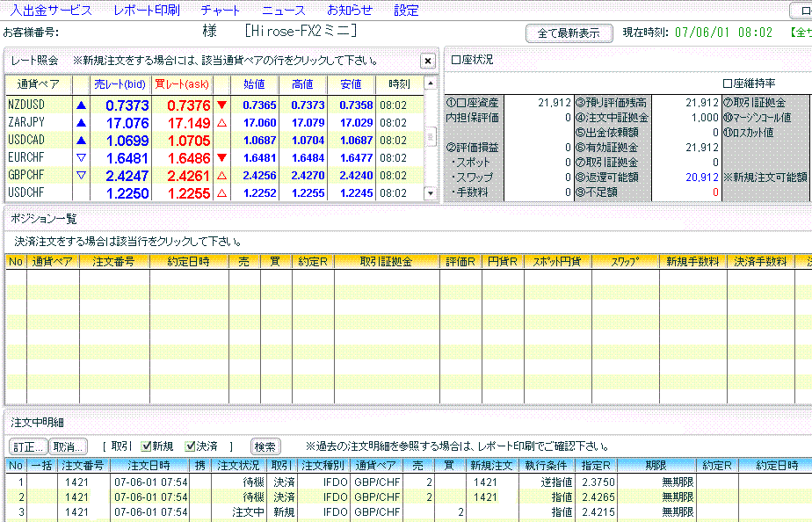Select order row 1 with 逆指値 2.3750
This screenshot has width=812, height=522.
[409, 482]
